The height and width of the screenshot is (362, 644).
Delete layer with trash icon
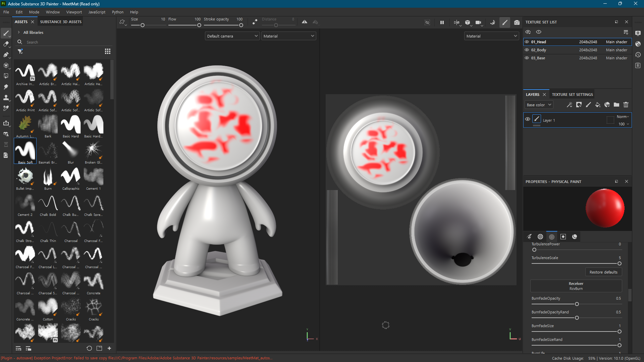click(x=626, y=105)
